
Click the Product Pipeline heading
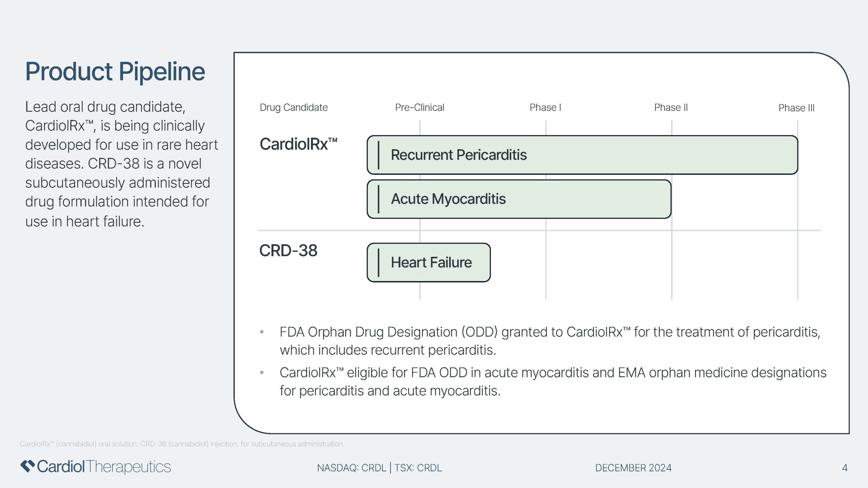(115, 72)
